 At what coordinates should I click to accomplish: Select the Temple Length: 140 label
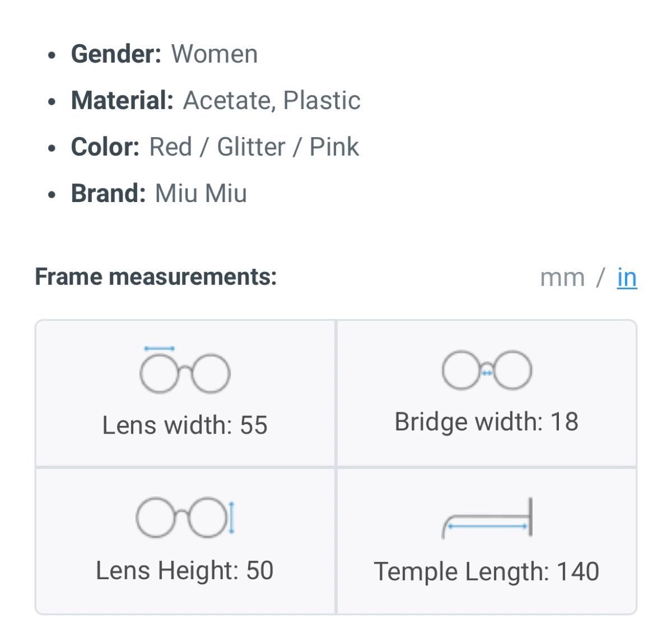pos(486,572)
